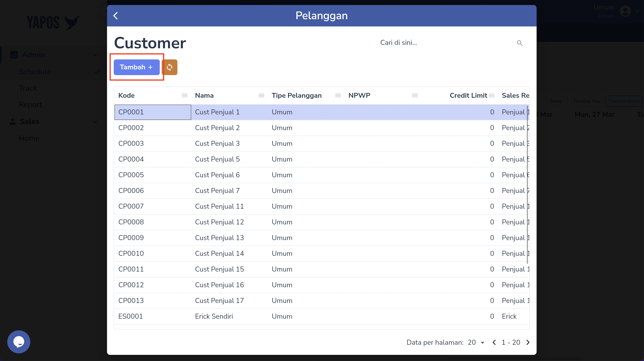
Task: Open NPWP column menu icon
Action: pyautogui.click(x=415, y=95)
